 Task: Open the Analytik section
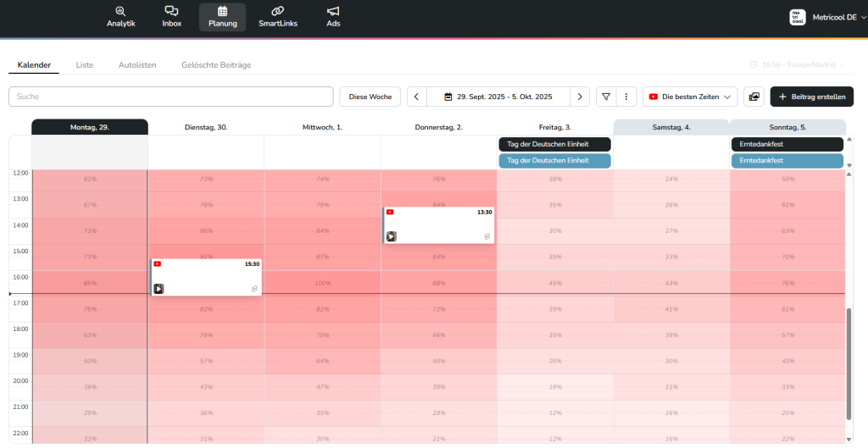click(x=120, y=17)
